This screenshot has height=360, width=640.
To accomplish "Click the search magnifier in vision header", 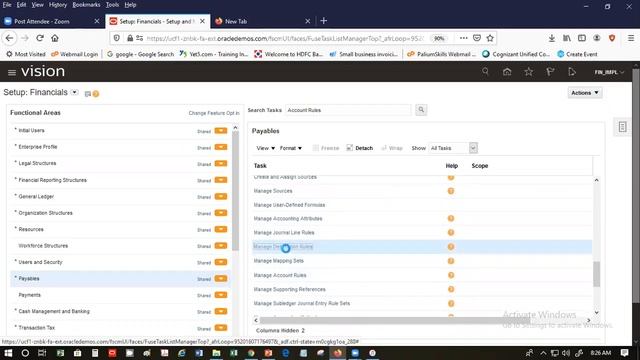I will [485, 72].
